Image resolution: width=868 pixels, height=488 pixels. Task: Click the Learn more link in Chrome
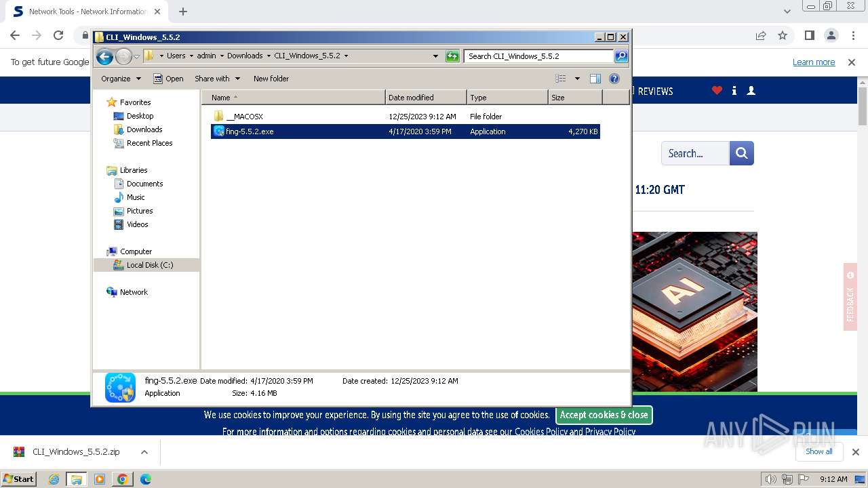coord(814,62)
